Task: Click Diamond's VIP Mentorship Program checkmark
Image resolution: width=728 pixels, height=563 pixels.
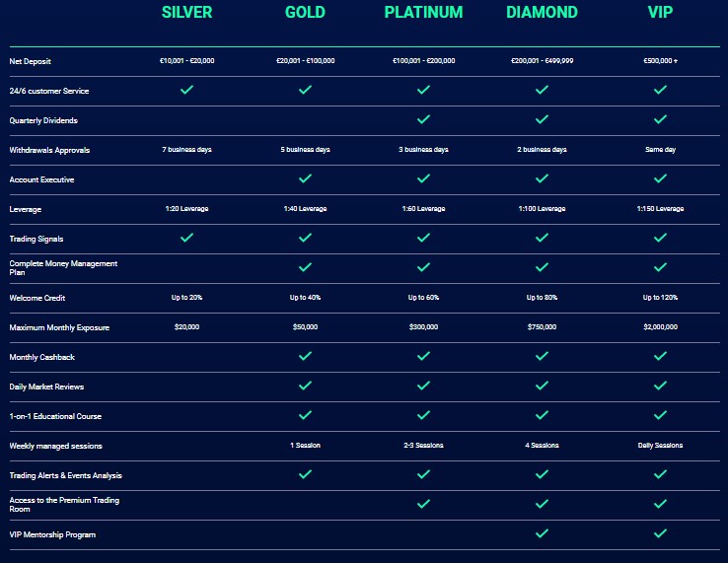Action: point(542,533)
